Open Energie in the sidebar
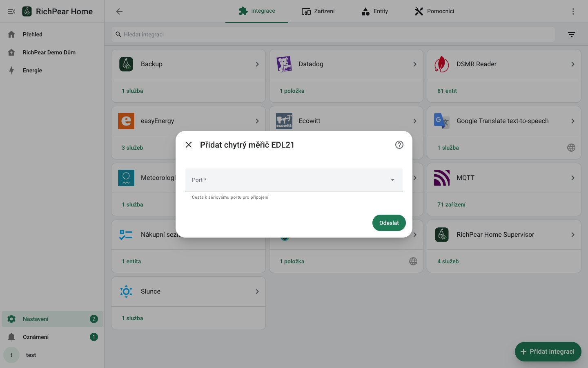Image resolution: width=588 pixels, height=368 pixels. (52, 70)
